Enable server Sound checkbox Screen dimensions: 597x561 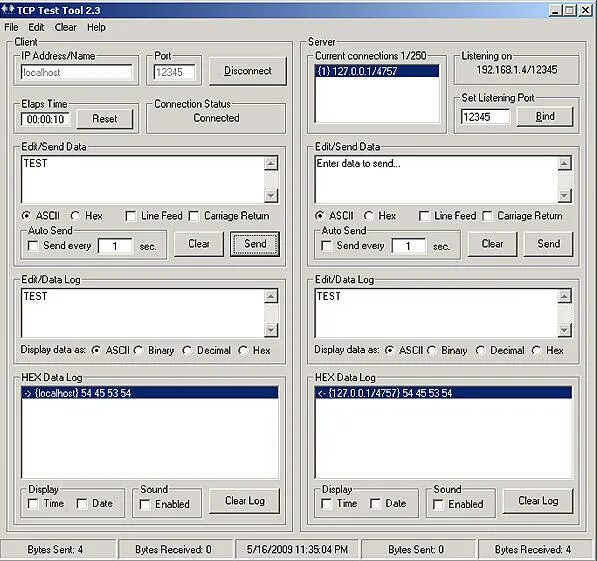point(438,505)
